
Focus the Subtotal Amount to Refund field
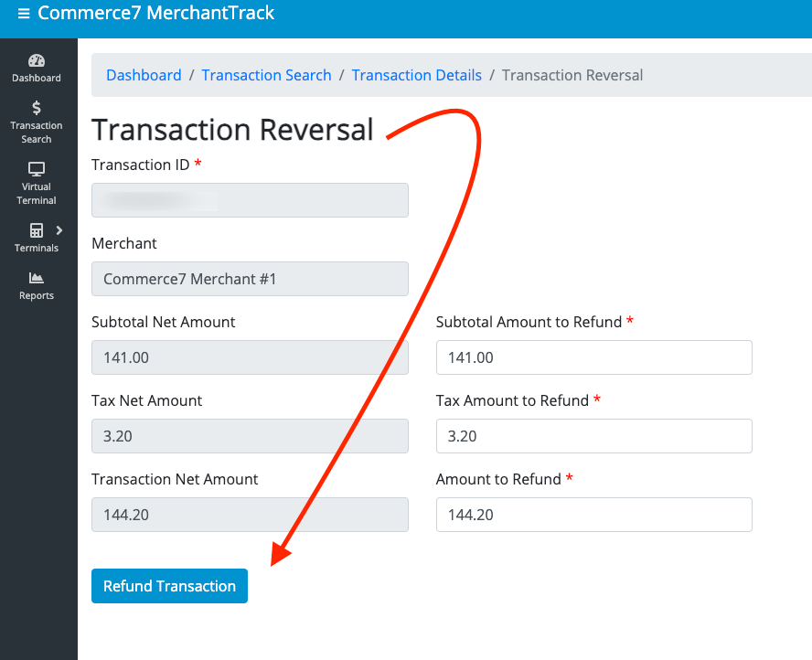(x=593, y=357)
